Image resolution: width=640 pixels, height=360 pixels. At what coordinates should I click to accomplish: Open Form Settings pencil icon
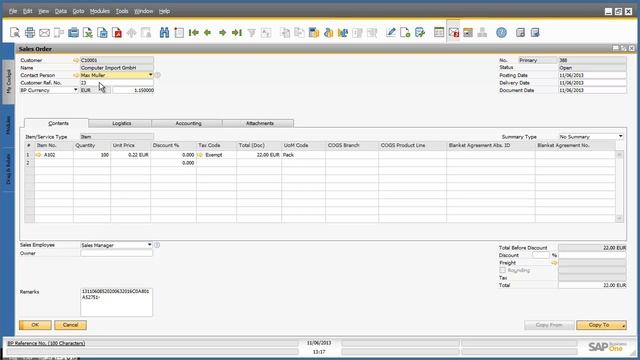(391, 33)
